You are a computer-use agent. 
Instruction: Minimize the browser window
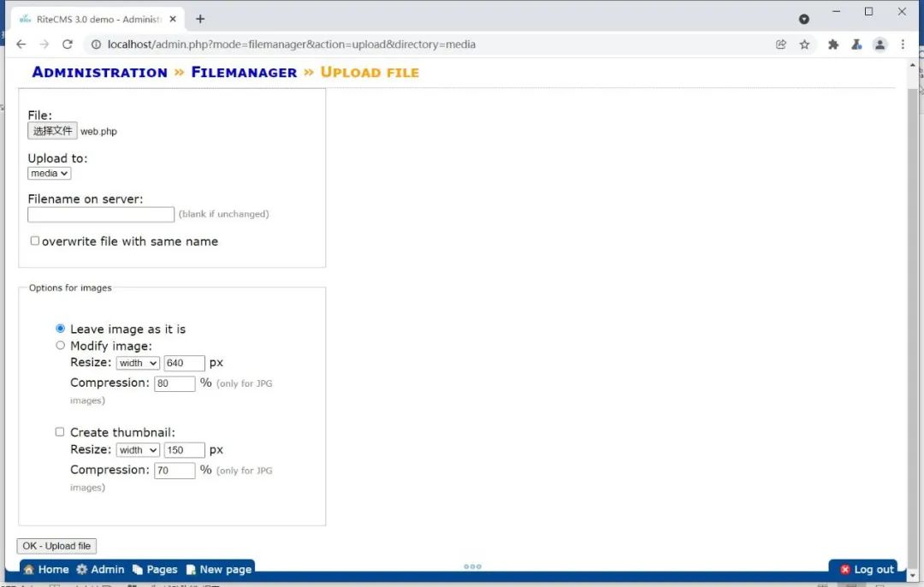[x=836, y=11]
